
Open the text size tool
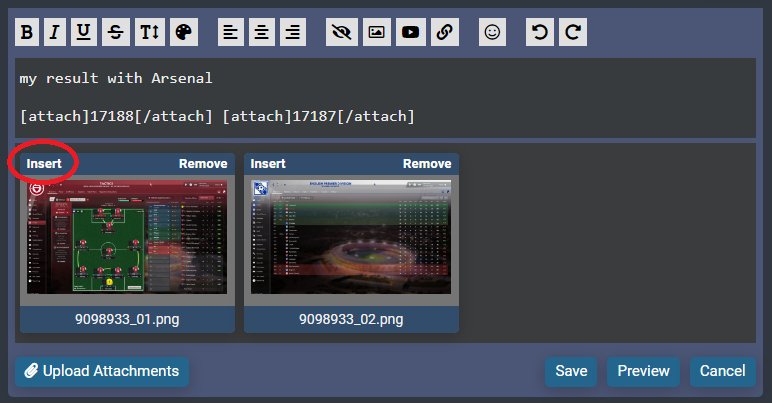click(x=150, y=32)
